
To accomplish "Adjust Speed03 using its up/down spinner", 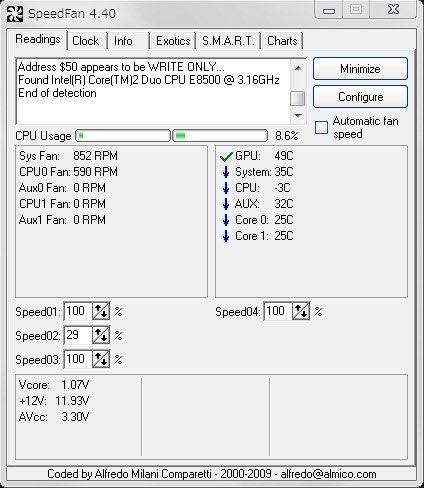I will coord(101,359).
